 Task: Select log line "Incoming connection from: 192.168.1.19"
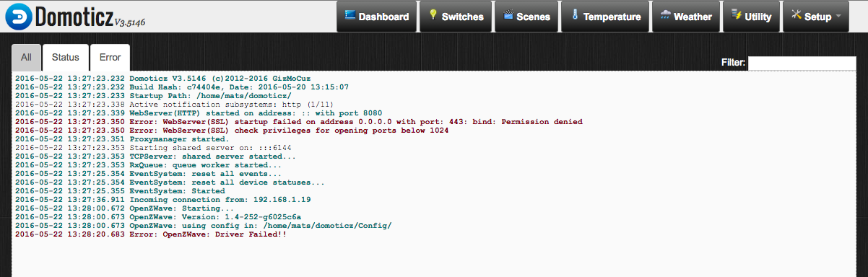tap(162, 199)
